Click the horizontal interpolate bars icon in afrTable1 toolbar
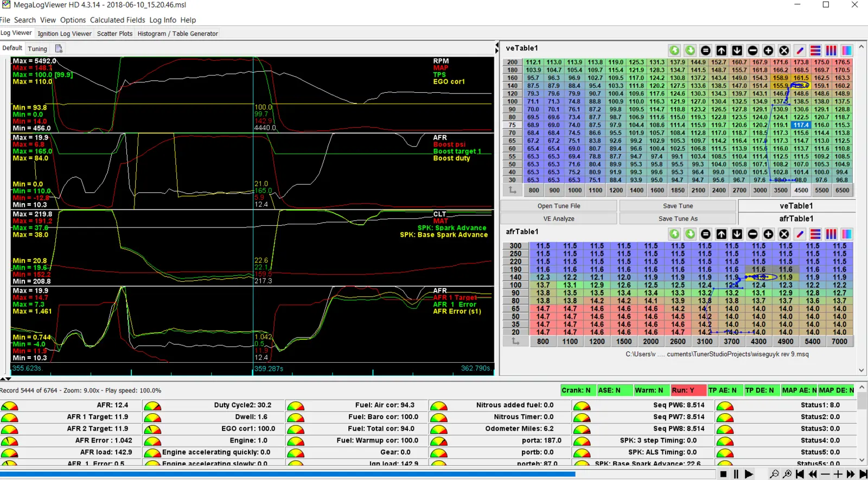Viewport: 868px width, 480px height. point(815,234)
